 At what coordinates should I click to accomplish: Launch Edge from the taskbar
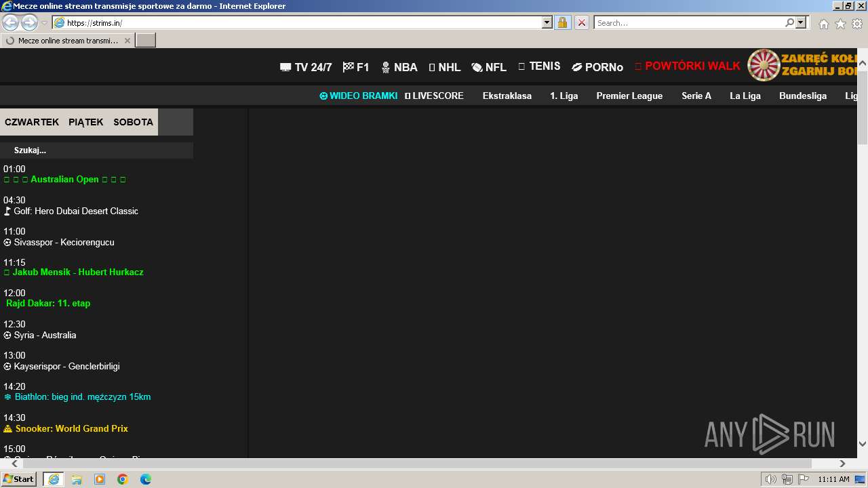tap(146, 479)
